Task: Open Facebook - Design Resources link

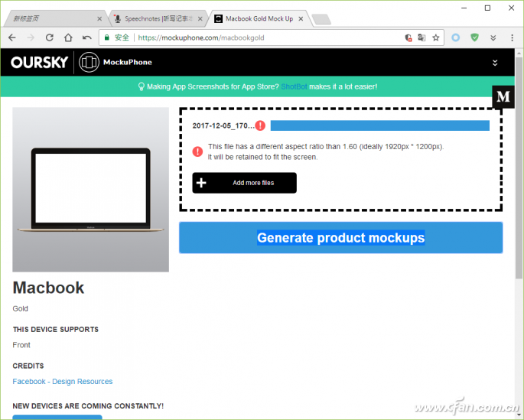Action: tap(63, 381)
